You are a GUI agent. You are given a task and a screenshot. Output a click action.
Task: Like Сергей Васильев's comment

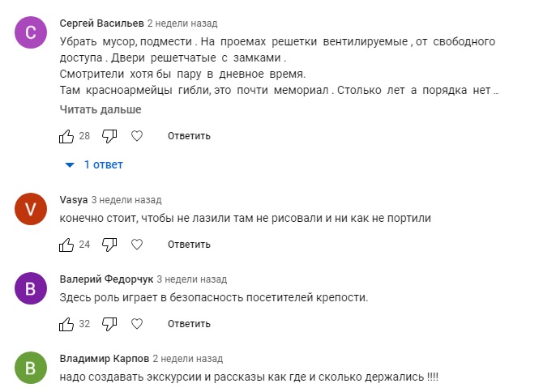pyautogui.click(x=66, y=136)
